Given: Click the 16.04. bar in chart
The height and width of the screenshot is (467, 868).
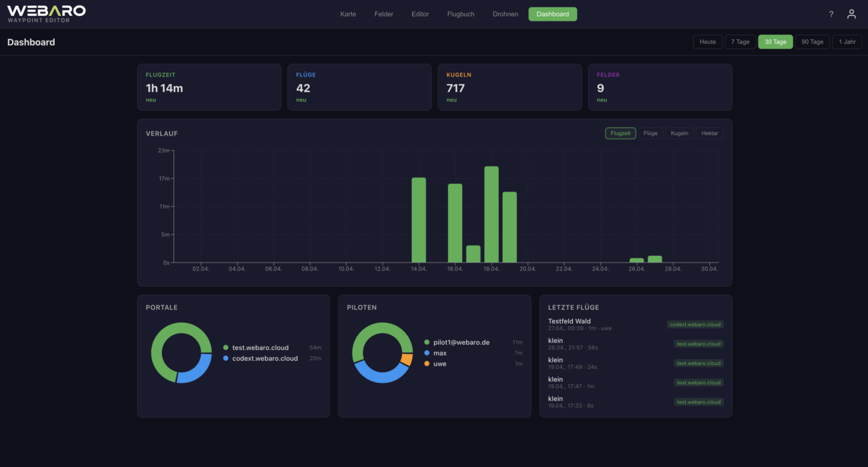Looking at the screenshot, I should (455, 223).
